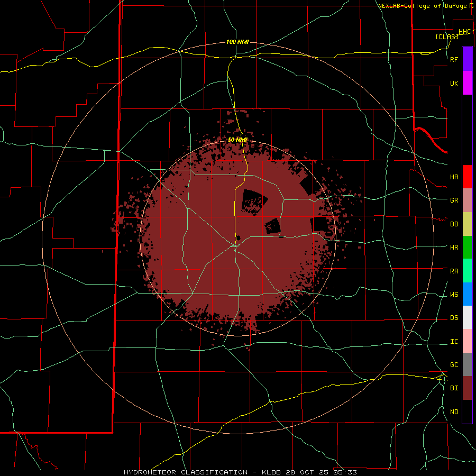Viewport: 476px width, 476px height.
Task: Click the green HR legend swatch
Action: tap(467, 248)
